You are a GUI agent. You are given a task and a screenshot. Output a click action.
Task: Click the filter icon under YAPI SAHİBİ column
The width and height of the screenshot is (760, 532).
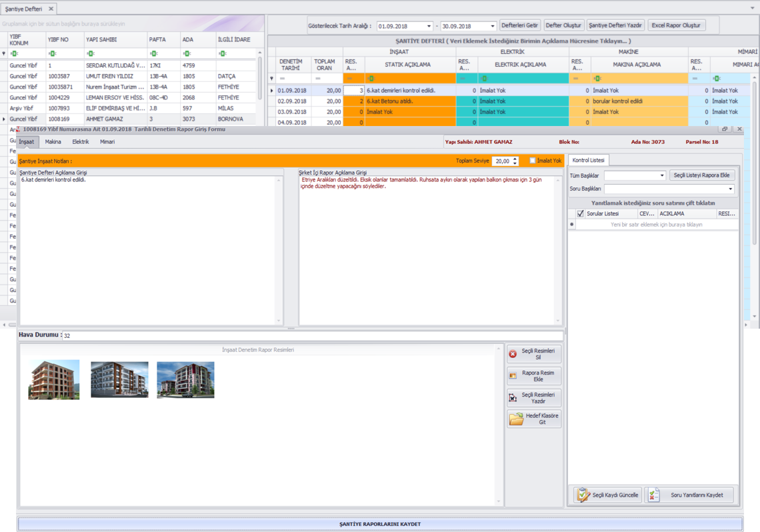tap(90, 53)
